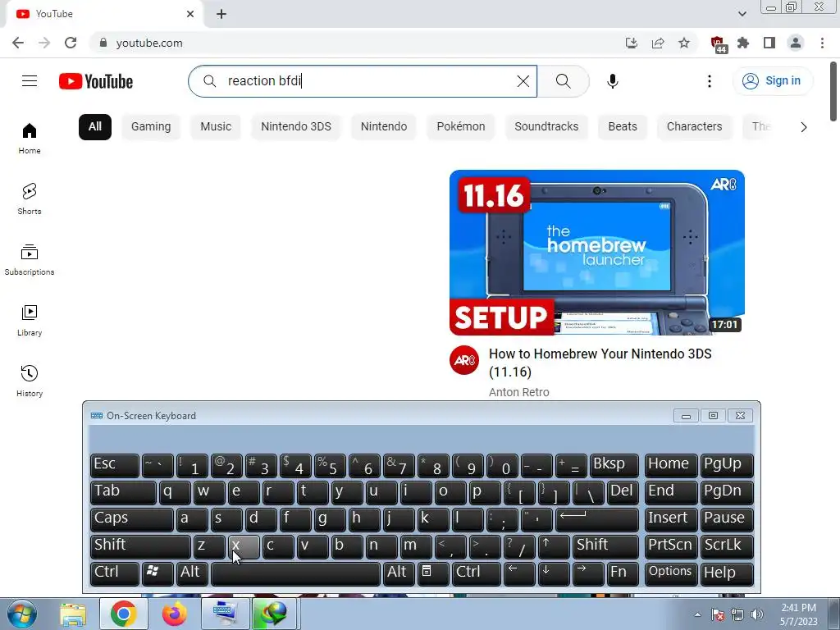Open Shorts in the sidebar
Screen dimensions: 840x630
point(30,199)
